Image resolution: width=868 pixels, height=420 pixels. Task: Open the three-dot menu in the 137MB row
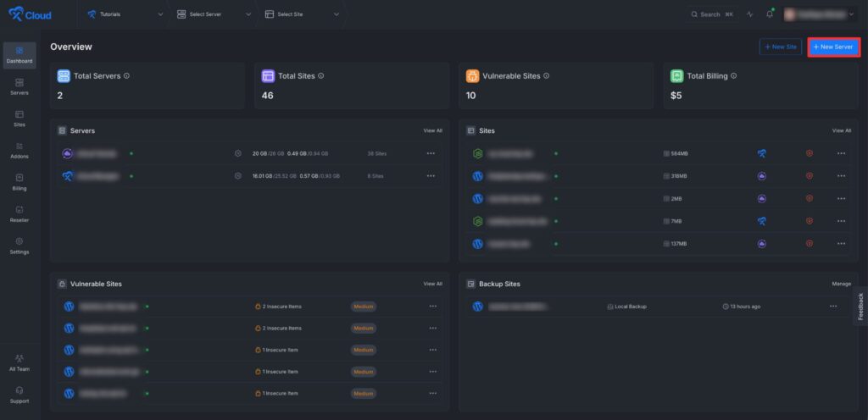pyautogui.click(x=842, y=244)
